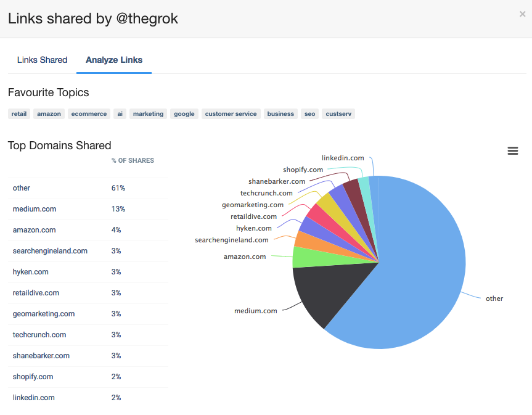Click shopify.com in the domains table

pyautogui.click(x=33, y=377)
